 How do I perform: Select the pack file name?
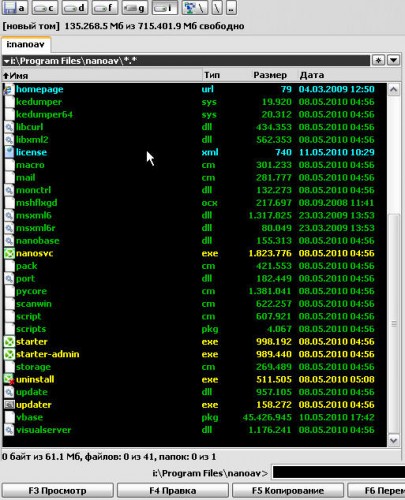[27, 266]
